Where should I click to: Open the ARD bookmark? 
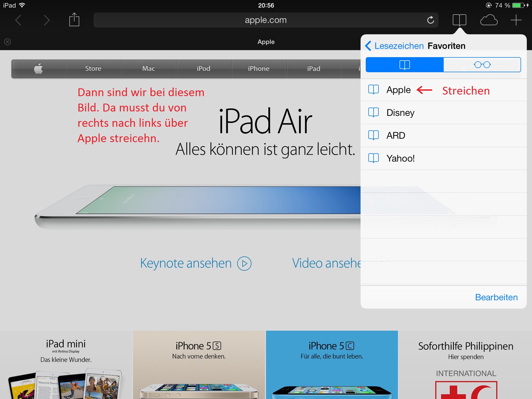(x=396, y=136)
